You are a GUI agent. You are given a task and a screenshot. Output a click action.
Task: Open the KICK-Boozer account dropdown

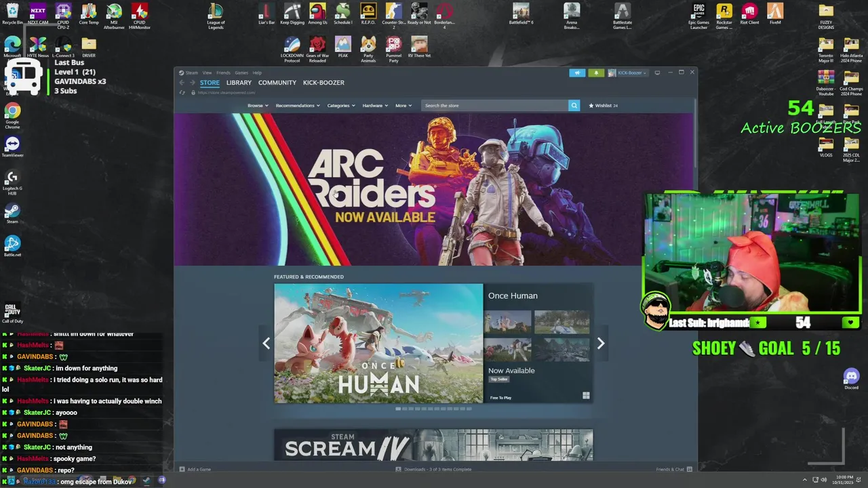(627, 73)
